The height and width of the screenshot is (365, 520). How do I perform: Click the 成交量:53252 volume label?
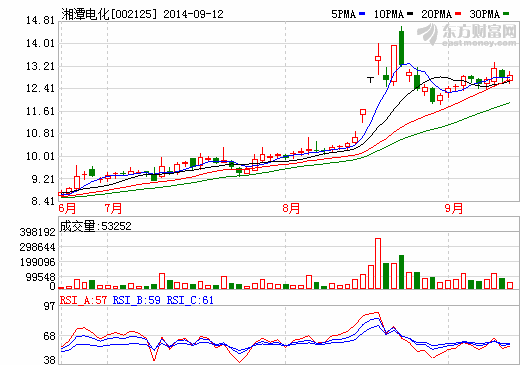(95, 226)
